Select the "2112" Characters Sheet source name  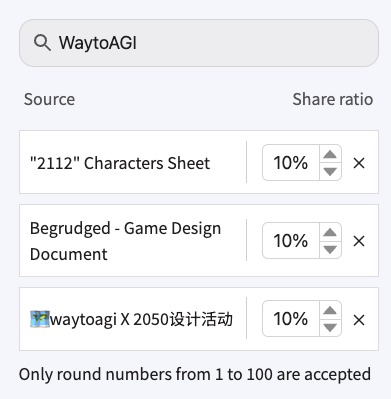tap(120, 163)
